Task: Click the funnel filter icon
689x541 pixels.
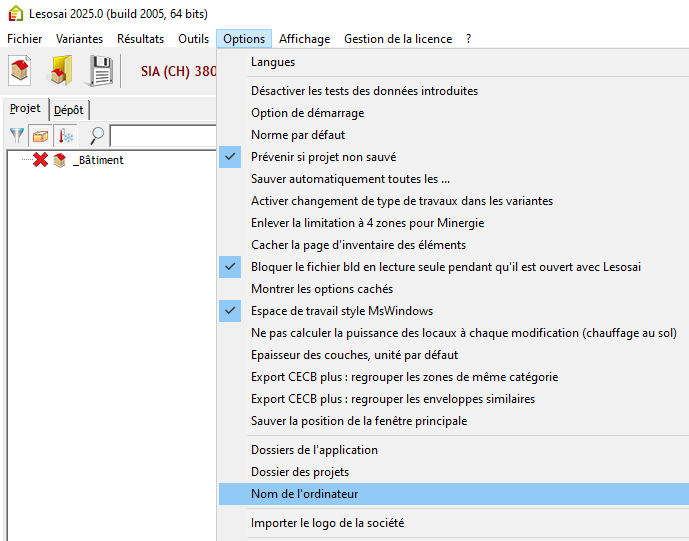Action: coord(18,135)
